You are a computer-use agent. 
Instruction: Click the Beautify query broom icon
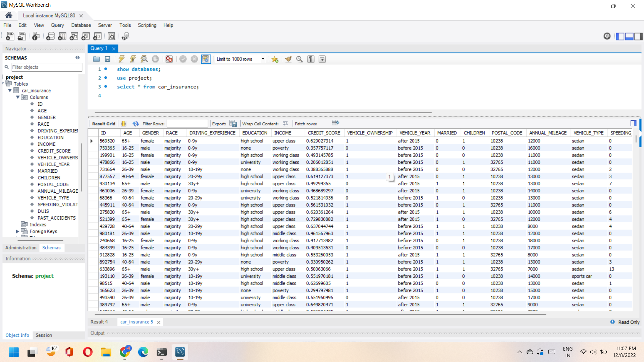coord(288,59)
